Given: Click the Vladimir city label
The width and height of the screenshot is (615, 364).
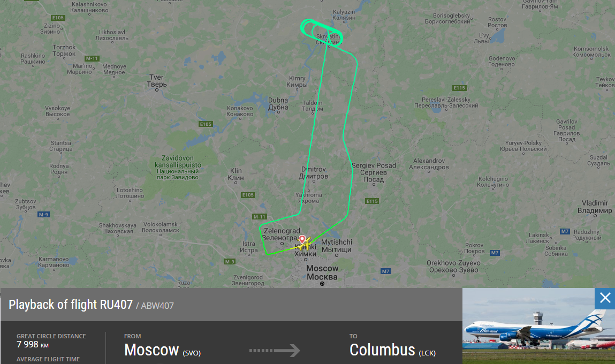Looking at the screenshot, I should click(x=595, y=207).
